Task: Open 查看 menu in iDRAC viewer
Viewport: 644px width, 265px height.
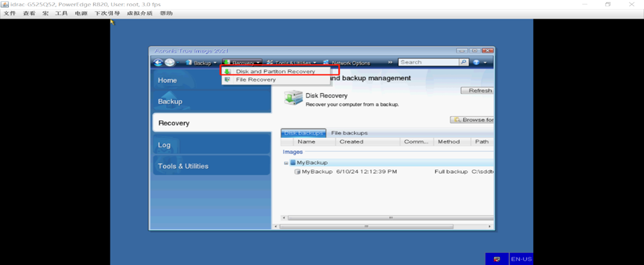Action: [x=29, y=13]
